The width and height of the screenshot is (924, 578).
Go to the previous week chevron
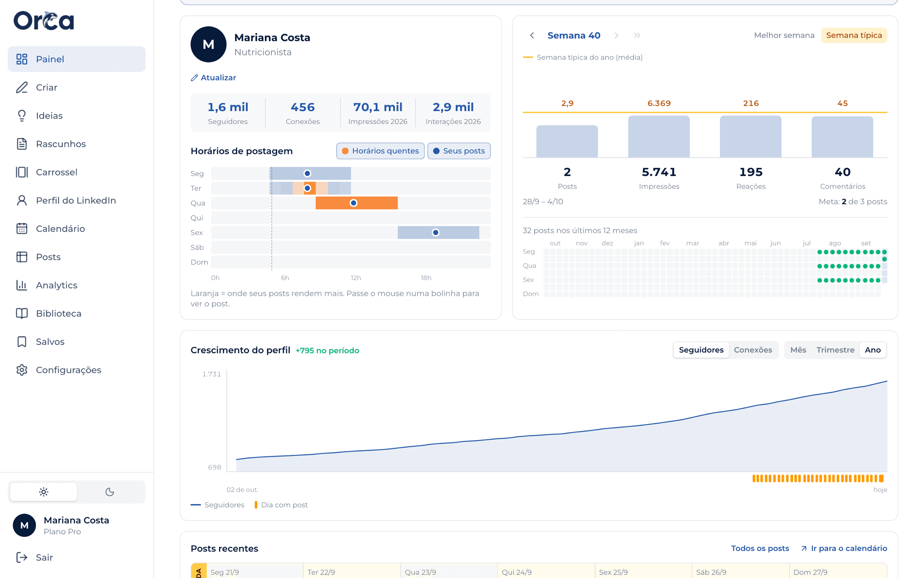(532, 35)
